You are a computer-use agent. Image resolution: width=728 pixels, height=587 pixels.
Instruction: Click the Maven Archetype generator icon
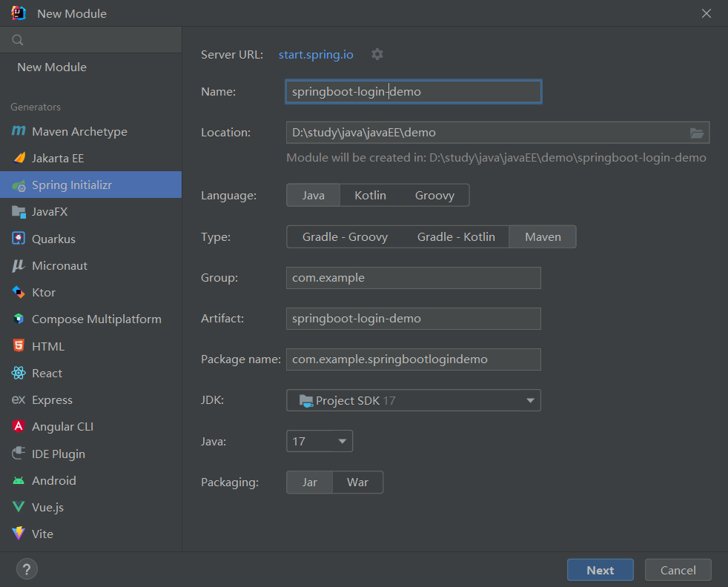click(19, 131)
